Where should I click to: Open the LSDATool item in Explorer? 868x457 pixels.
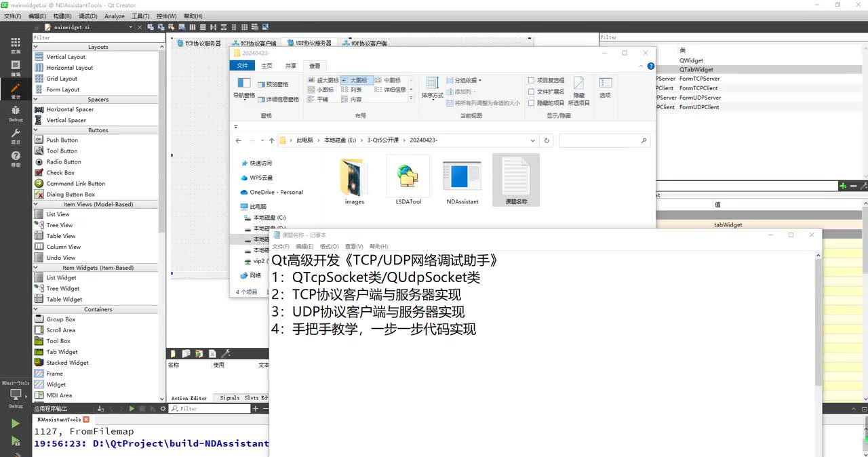[x=408, y=182]
